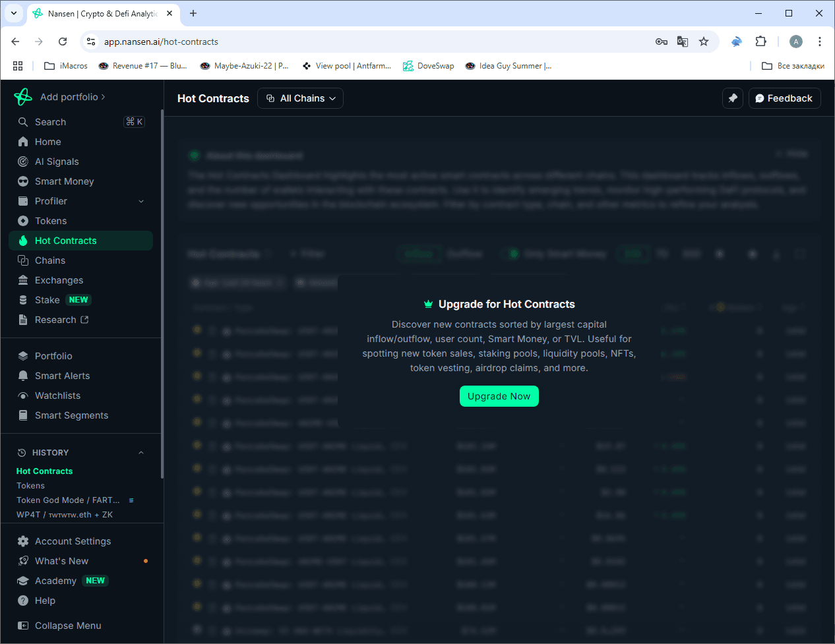The image size is (835, 644).
Task: Open the iMacros bookmarks folder
Action: [66, 66]
